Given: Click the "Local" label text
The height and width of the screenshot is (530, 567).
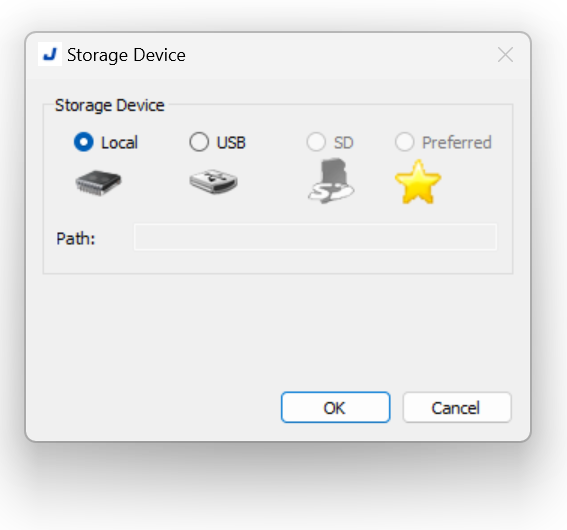Looking at the screenshot, I should (119, 142).
